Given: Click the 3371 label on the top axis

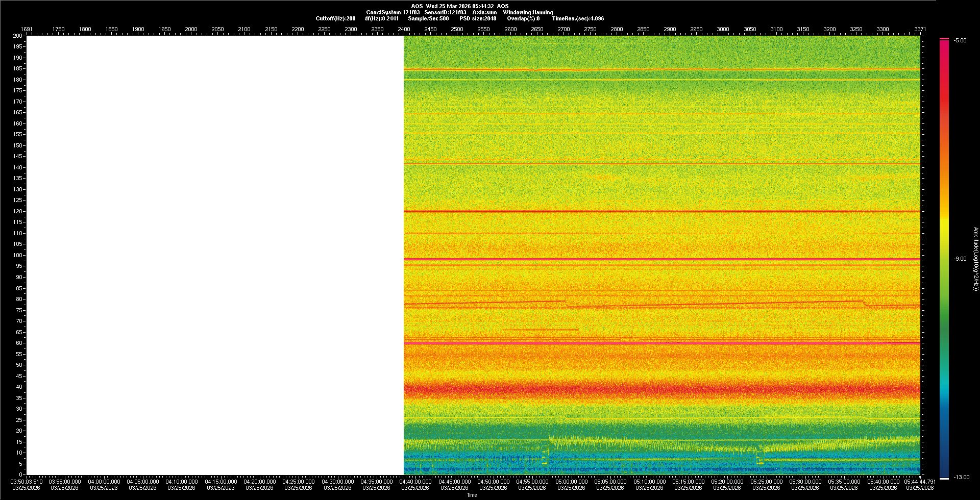Looking at the screenshot, I should 920,29.
